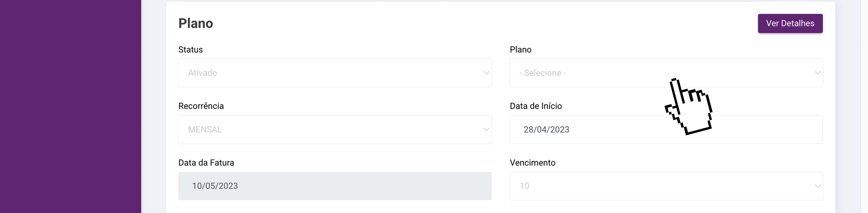Click the light gray margin right of the card
Viewport: 868px width, 213px height.
tap(851, 106)
